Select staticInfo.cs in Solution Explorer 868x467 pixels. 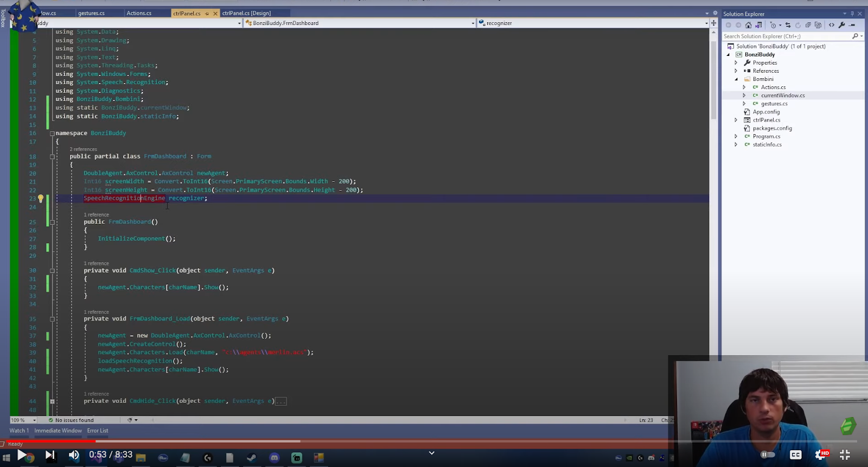tap(767, 144)
